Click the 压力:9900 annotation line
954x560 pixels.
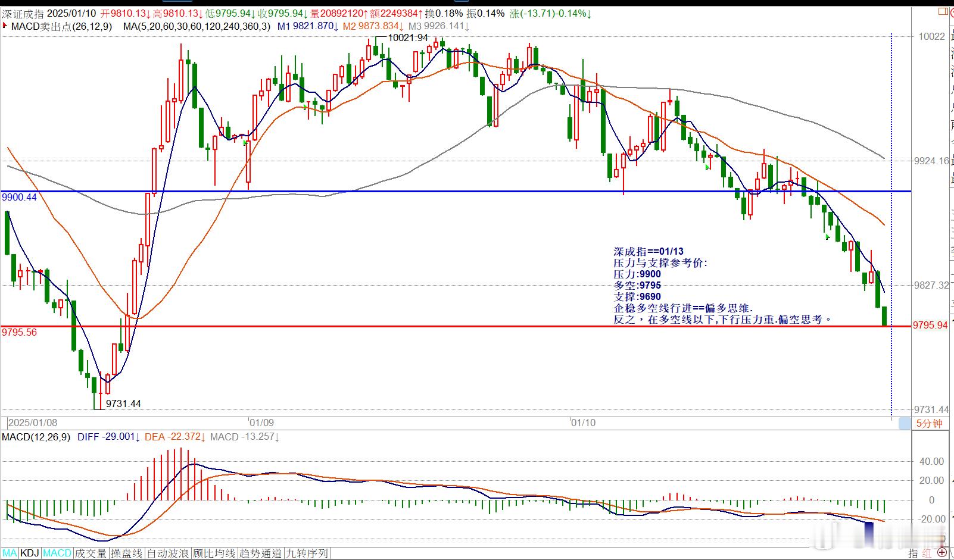click(637, 274)
